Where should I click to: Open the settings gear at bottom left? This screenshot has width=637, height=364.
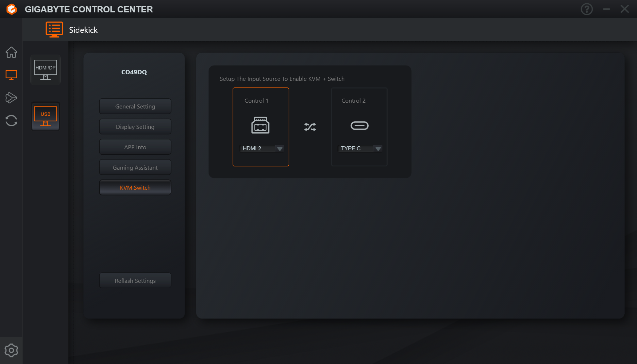coord(11,350)
